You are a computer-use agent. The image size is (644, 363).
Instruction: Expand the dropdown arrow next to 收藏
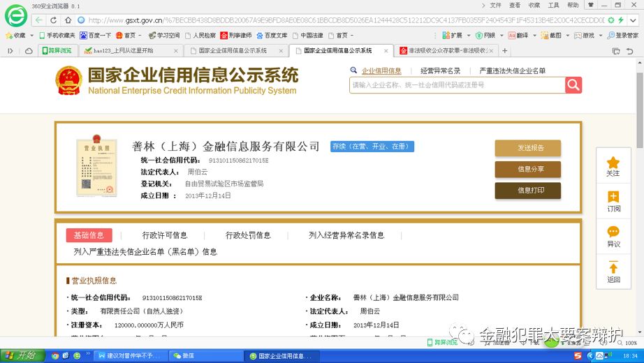click(x=31, y=36)
